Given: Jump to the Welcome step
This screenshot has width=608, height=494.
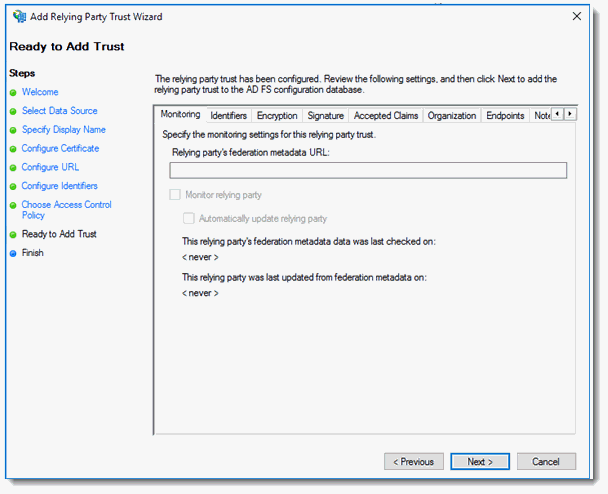Looking at the screenshot, I should tap(40, 92).
